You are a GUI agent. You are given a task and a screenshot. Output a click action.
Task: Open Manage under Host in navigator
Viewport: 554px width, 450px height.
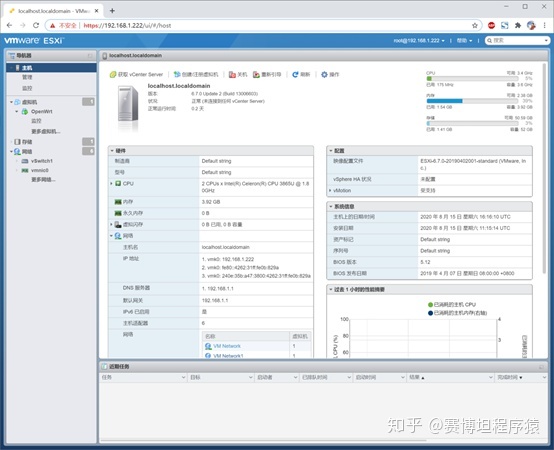point(27,77)
